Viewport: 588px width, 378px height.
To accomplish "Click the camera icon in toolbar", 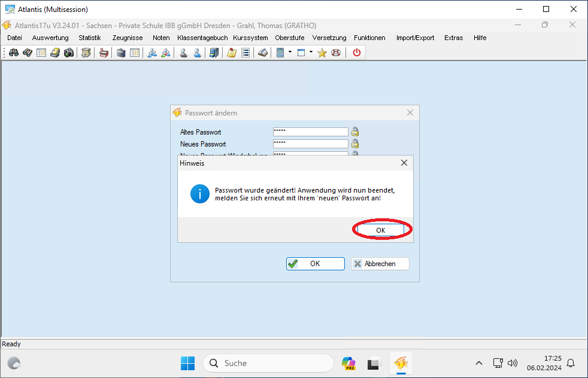I will [69, 53].
